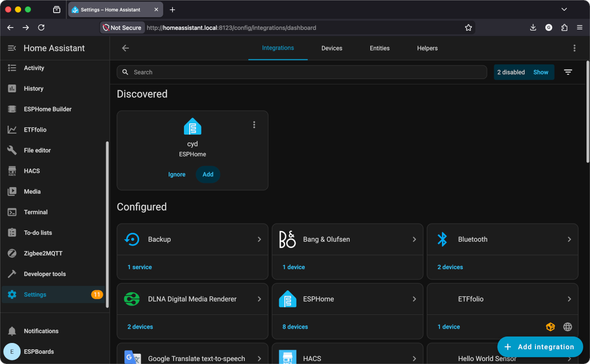The image size is (590, 364).
Task: Open Bluetooth's 2 devices link
Action: click(450, 267)
